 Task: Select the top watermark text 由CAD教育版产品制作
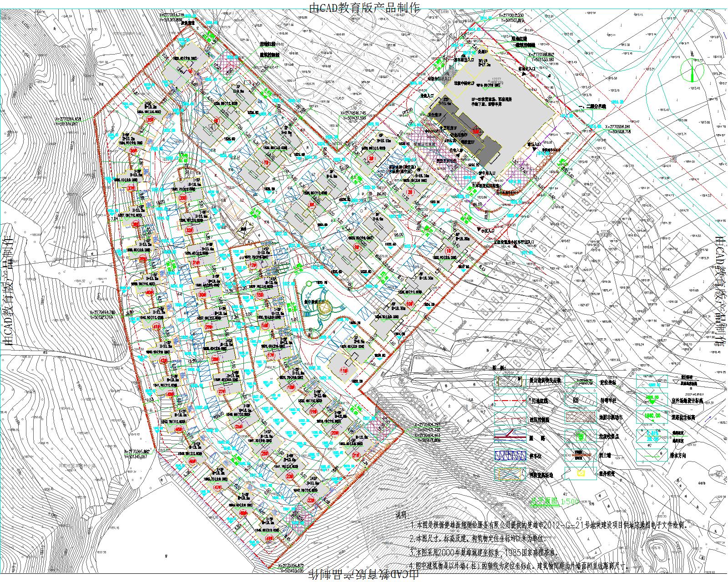click(x=364, y=7)
